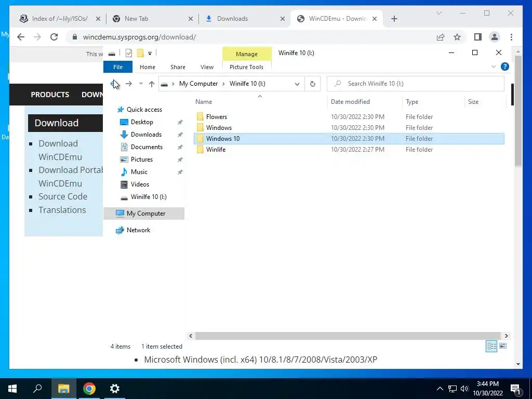Close the WinCDEmu Chrome tab
This screenshot has height=399, width=532.
coord(375,19)
